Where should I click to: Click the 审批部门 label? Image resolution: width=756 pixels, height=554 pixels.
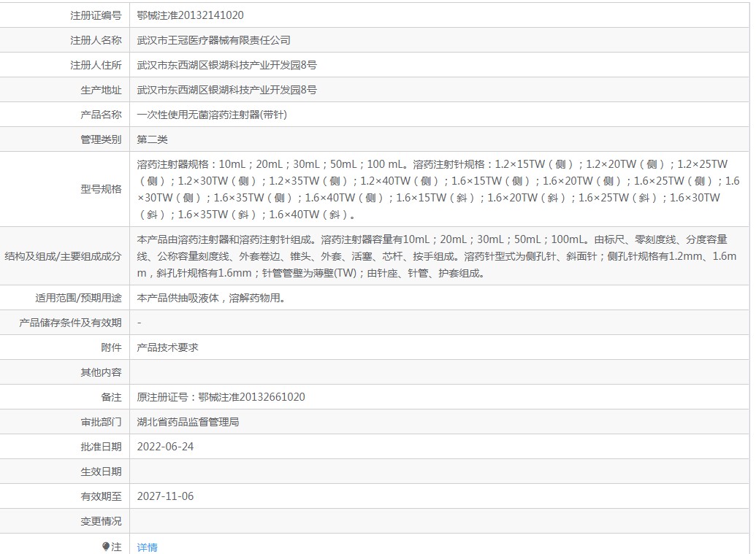point(102,423)
